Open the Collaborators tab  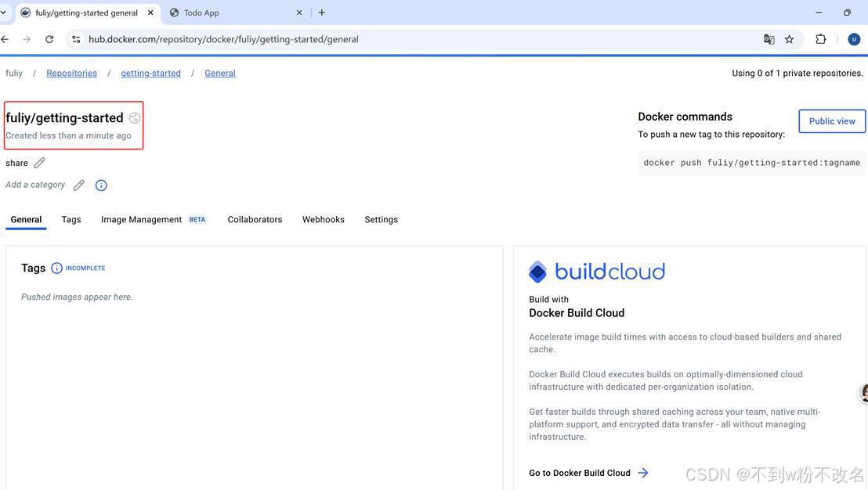point(255,219)
